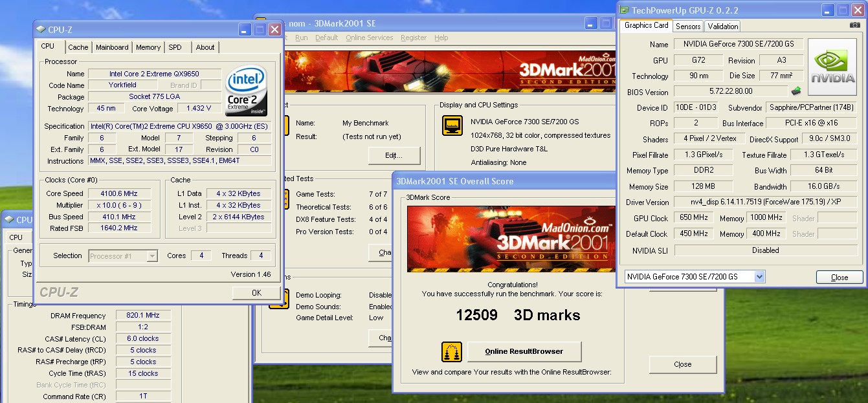Open the About tab in CPU-Z
Image resolution: width=868 pixels, height=403 pixels.
[x=205, y=47]
